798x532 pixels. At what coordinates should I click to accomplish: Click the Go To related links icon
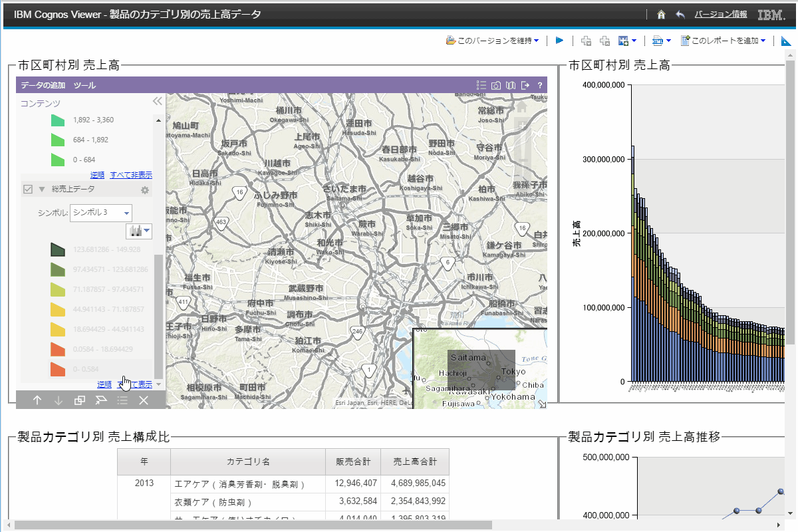coord(624,41)
